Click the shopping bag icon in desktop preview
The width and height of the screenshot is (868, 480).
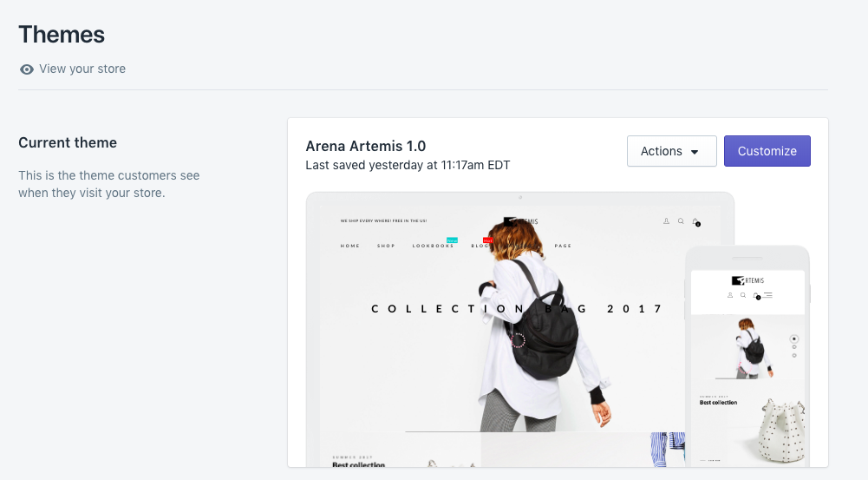(695, 222)
